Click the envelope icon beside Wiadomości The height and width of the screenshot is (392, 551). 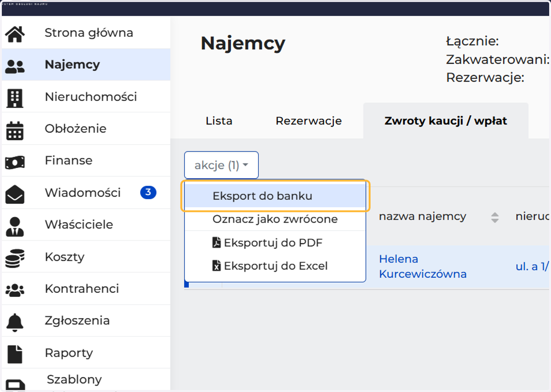15,194
